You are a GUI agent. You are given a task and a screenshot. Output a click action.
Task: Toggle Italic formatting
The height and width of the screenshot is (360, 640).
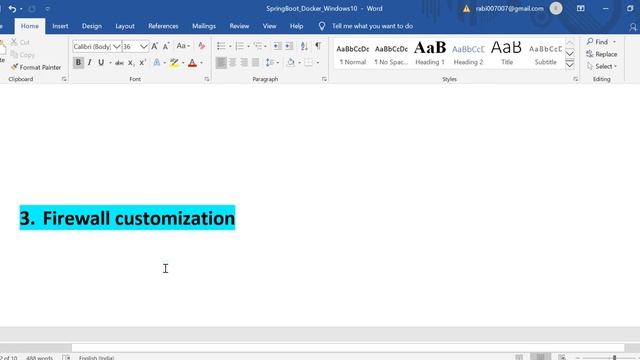(89, 62)
